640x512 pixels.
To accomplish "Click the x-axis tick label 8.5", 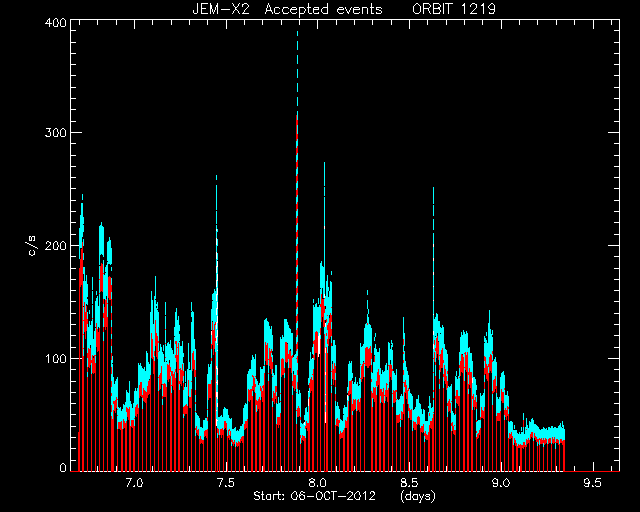I will (409, 483).
